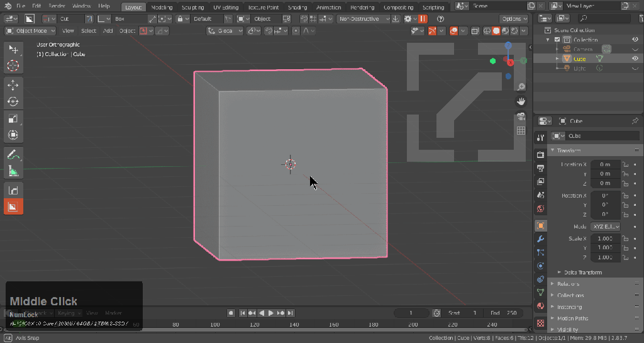Select the Rotate tool in the toolbar
The image size is (644, 343).
(13, 101)
